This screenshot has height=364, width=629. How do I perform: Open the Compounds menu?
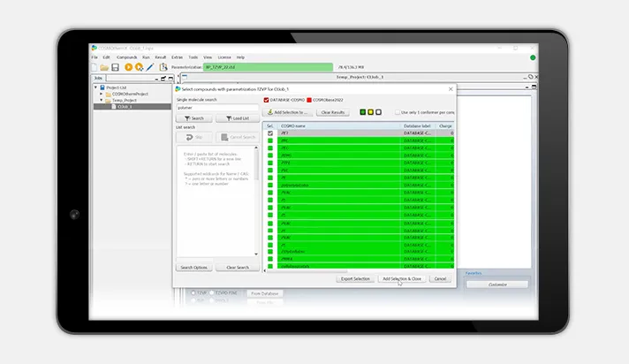click(x=126, y=57)
